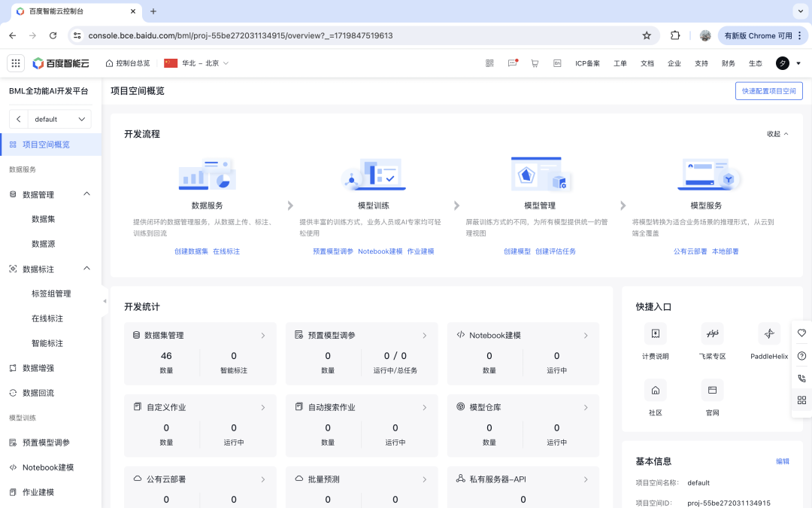Collapse the 数据管理 sidebar section
This screenshot has height=508, width=812.
coord(86,194)
